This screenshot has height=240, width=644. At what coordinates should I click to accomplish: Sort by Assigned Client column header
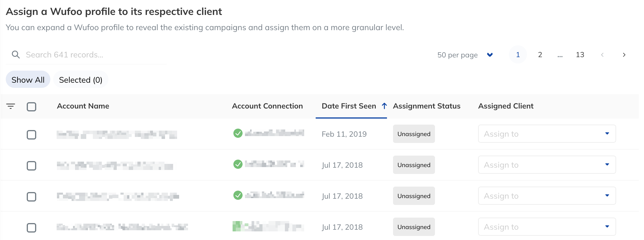506,106
